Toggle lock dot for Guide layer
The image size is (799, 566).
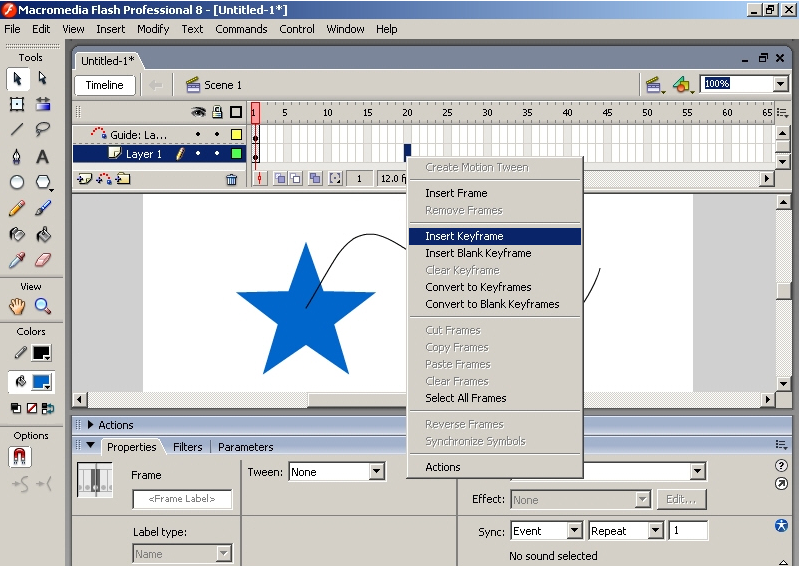[x=217, y=134]
